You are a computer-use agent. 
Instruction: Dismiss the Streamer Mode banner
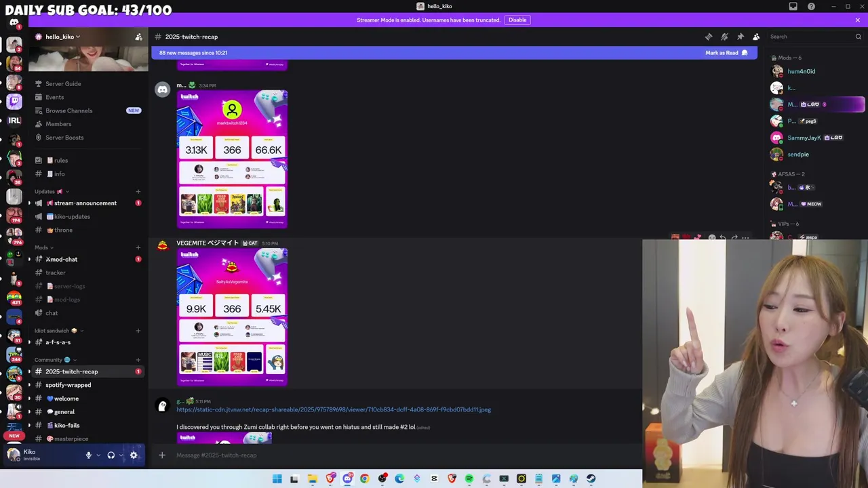[x=857, y=20]
